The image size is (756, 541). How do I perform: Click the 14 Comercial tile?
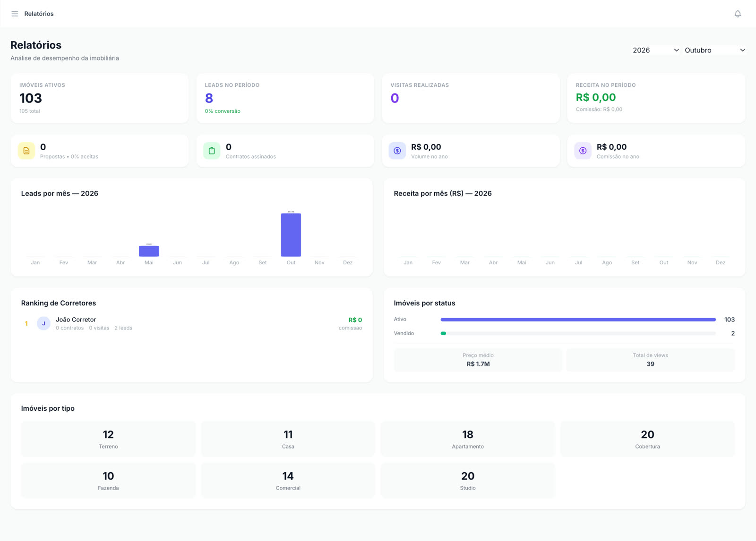tap(288, 481)
